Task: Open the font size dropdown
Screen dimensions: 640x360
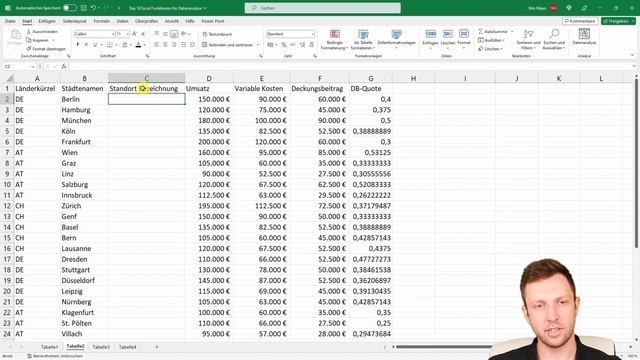Action: tap(128, 34)
